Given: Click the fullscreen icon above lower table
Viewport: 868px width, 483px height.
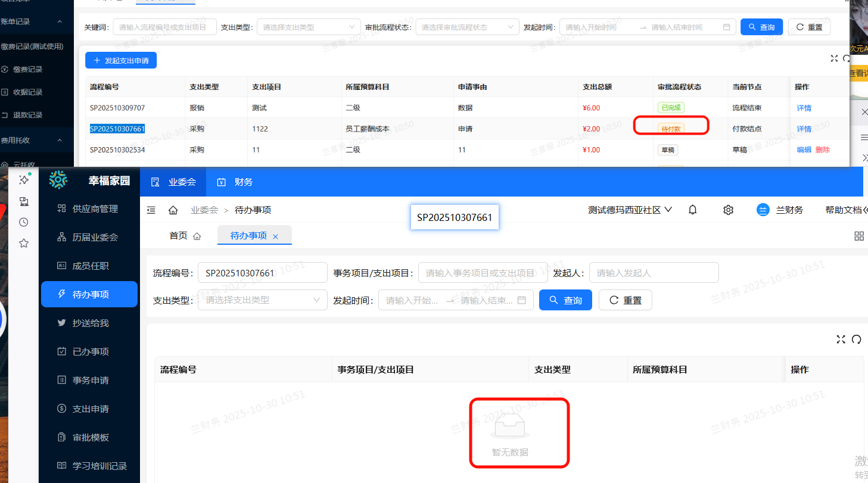Looking at the screenshot, I should pos(841,339).
